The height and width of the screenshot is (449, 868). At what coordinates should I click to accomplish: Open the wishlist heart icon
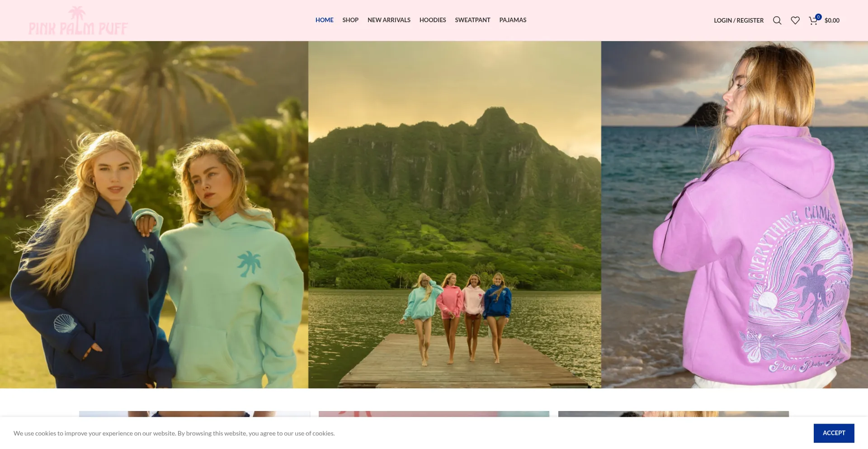click(x=795, y=20)
